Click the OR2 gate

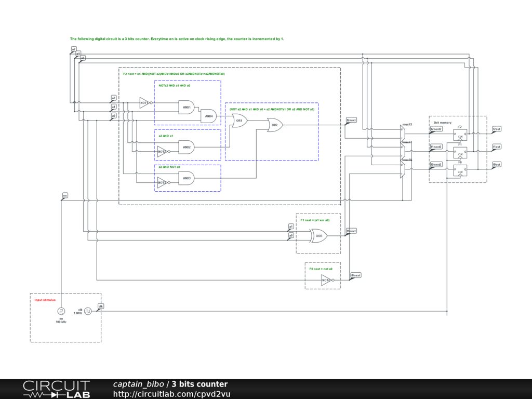pos(275,125)
